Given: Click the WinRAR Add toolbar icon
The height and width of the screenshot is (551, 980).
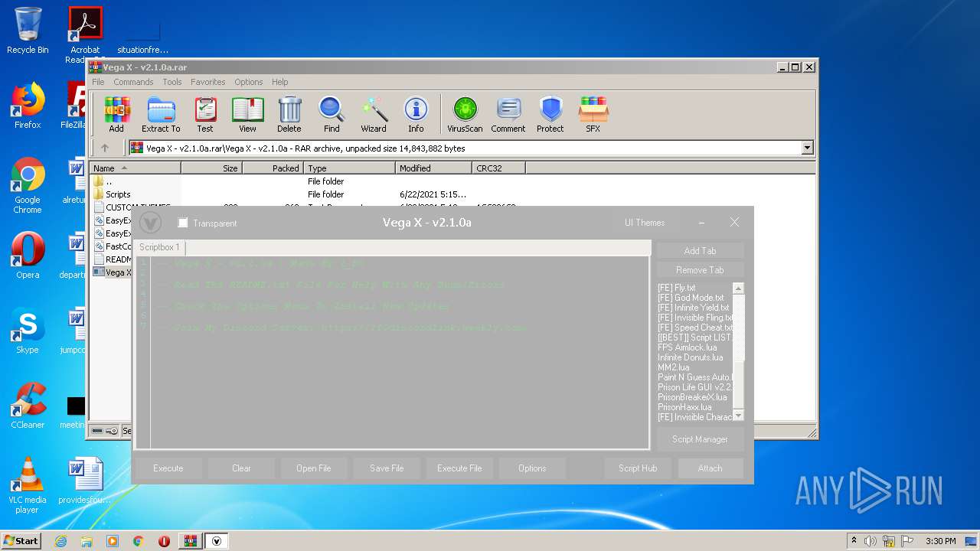Looking at the screenshot, I should point(116,115).
